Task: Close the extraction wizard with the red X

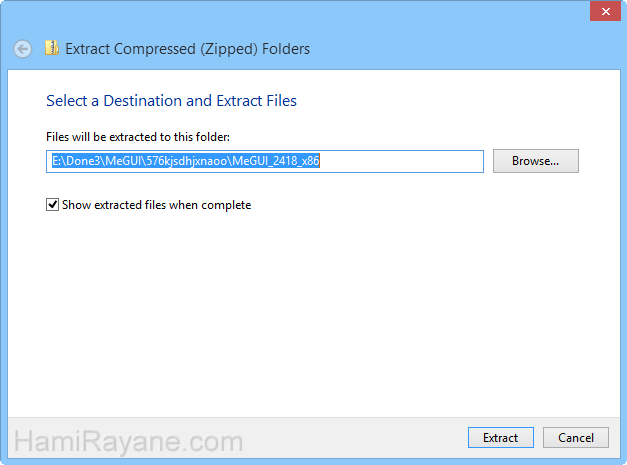Action: click(x=605, y=11)
